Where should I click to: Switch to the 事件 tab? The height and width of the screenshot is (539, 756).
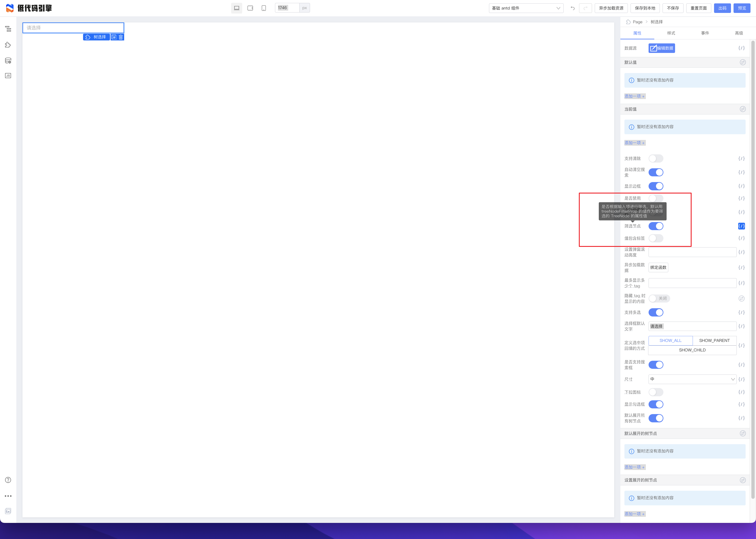tap(705, 33)
